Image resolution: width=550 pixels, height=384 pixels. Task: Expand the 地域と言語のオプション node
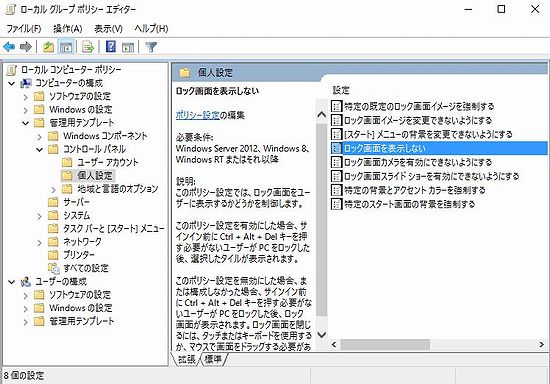53,190
